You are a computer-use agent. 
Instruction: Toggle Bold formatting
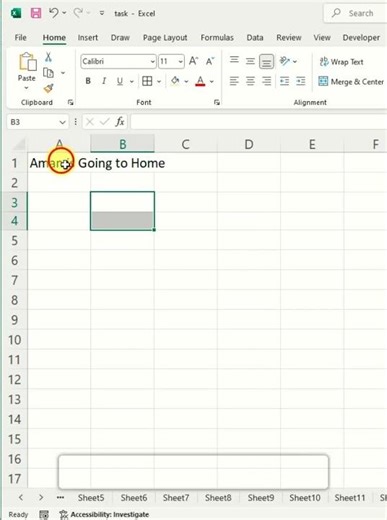[88, 81]
